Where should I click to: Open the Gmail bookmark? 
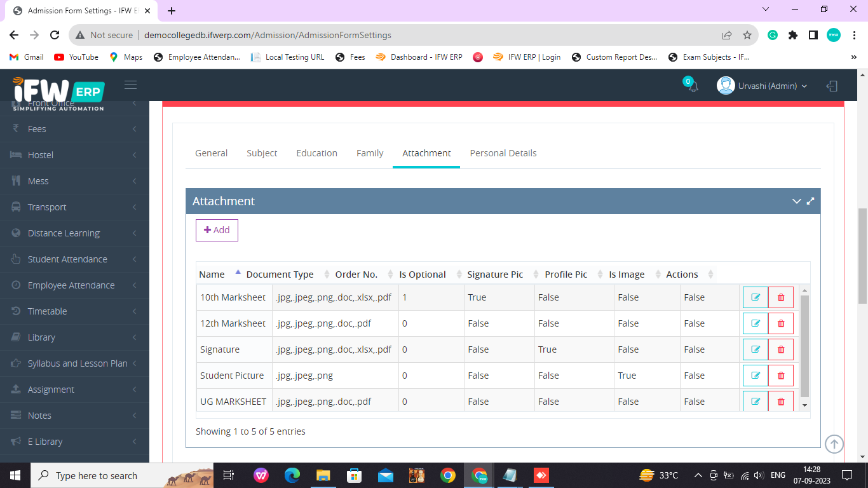click(x=27, y=57)
